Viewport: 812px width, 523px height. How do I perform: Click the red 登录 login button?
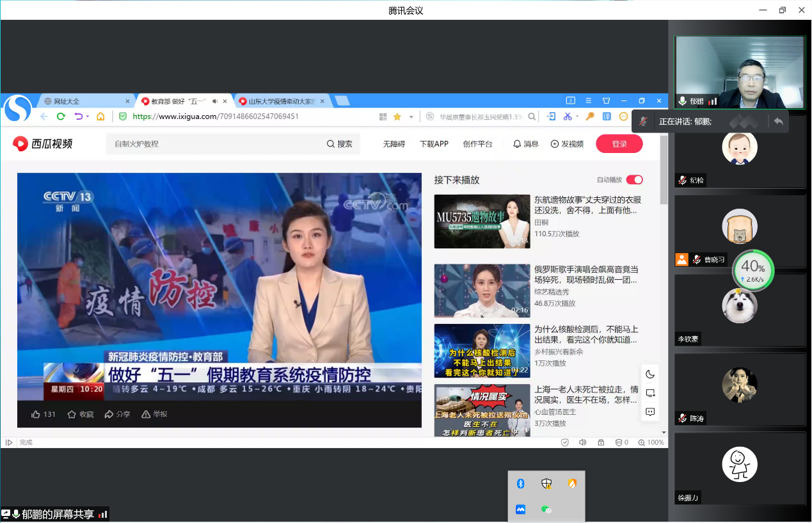[619, 144]
